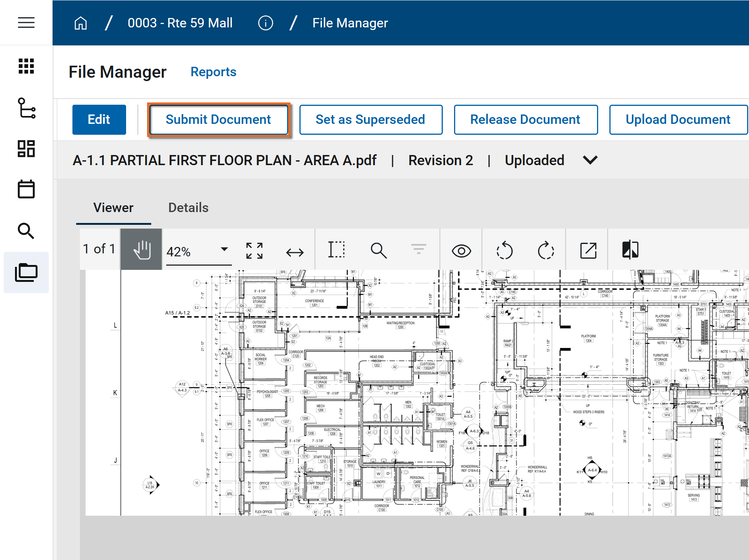Open document in new window
The width and height of the screenshot is (749, 560).
pos(588,250)
